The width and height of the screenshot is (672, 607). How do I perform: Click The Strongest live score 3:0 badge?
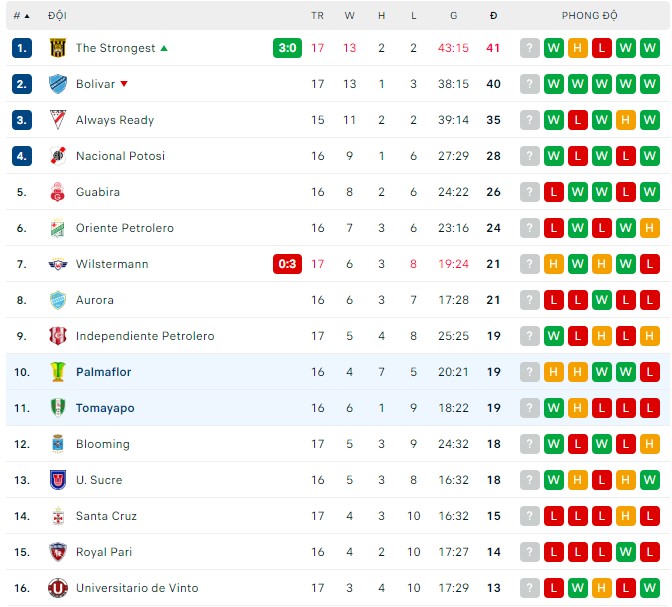point(287,48)
